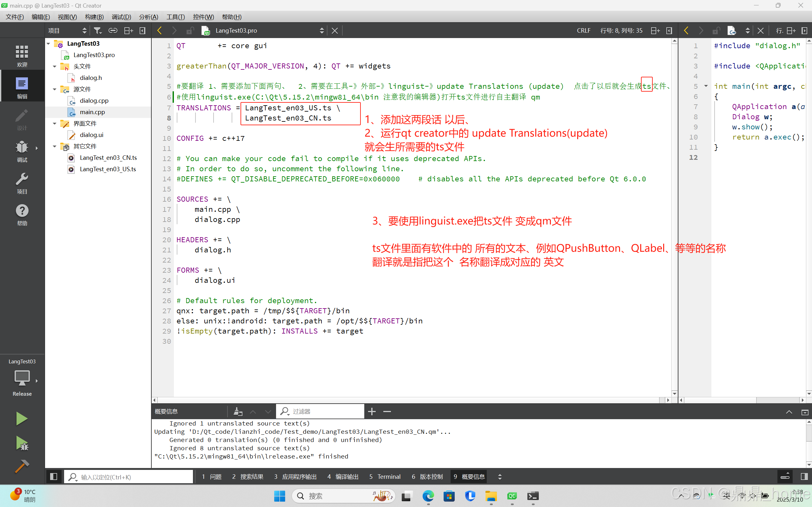Collapse the 其它文件 folder node
This screenshot has width=812, height=507.
pos(55,146)
